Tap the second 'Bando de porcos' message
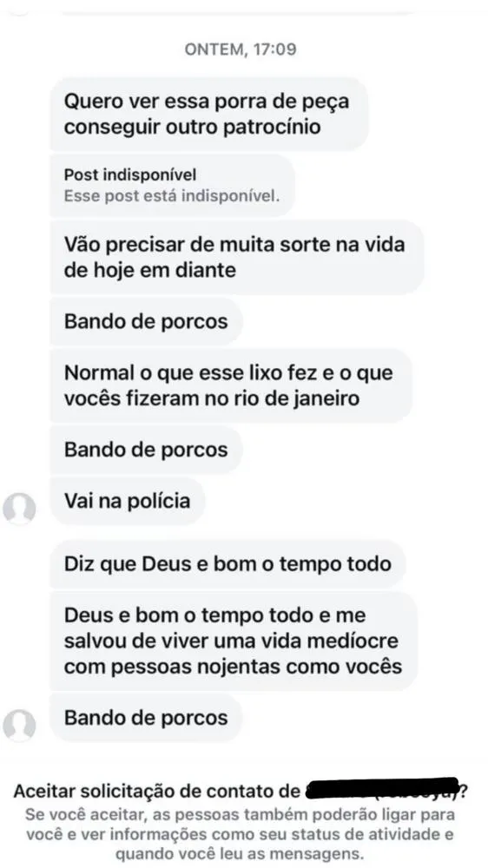Screen dimensions: 488x868 point(146,449)
